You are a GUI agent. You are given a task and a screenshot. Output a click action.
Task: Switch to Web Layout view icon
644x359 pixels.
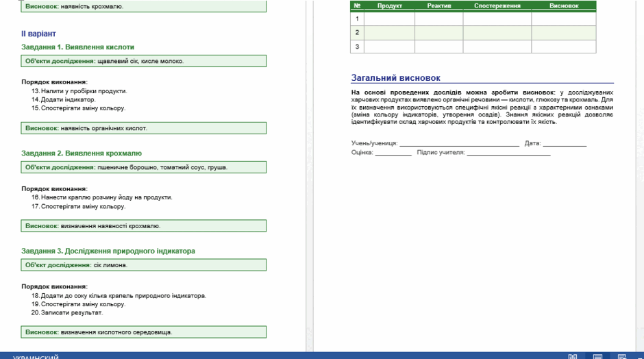click(x=622, y=356)
